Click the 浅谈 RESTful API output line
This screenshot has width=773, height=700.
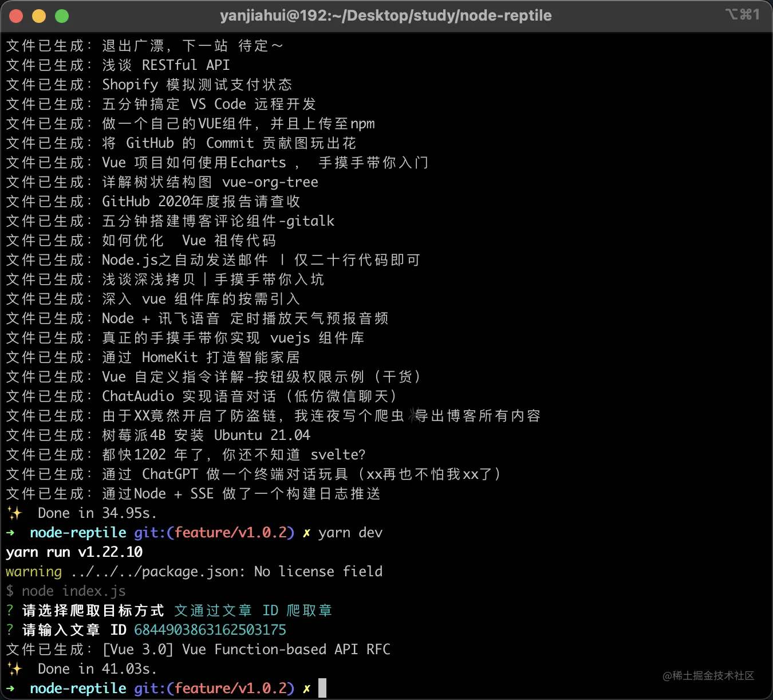[x=165, y=65]
